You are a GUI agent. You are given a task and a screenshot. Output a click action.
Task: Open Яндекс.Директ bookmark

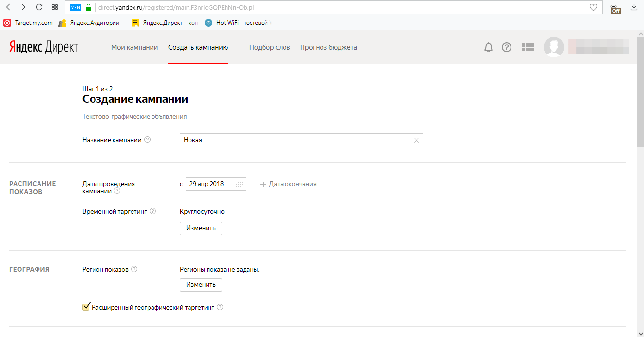(x=164, y=23)
